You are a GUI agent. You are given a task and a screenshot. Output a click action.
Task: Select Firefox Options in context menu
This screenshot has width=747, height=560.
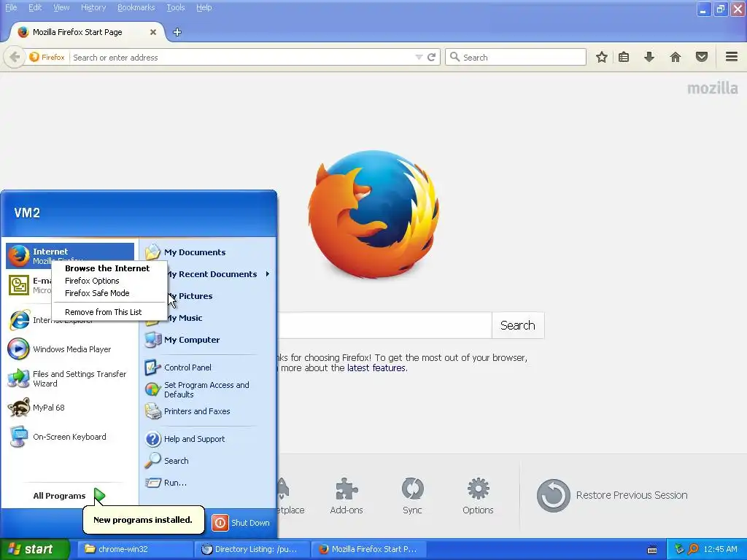tap(109, 281)
